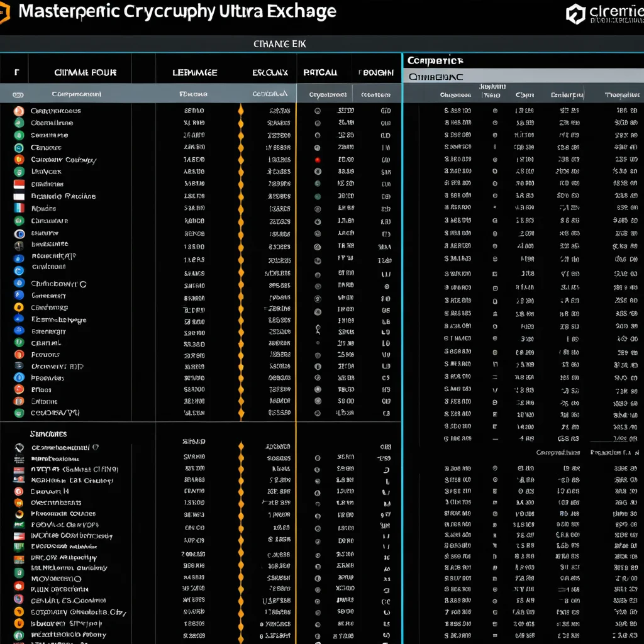Click the striped flag icon beside Kbnans

(x=19, y=208)
